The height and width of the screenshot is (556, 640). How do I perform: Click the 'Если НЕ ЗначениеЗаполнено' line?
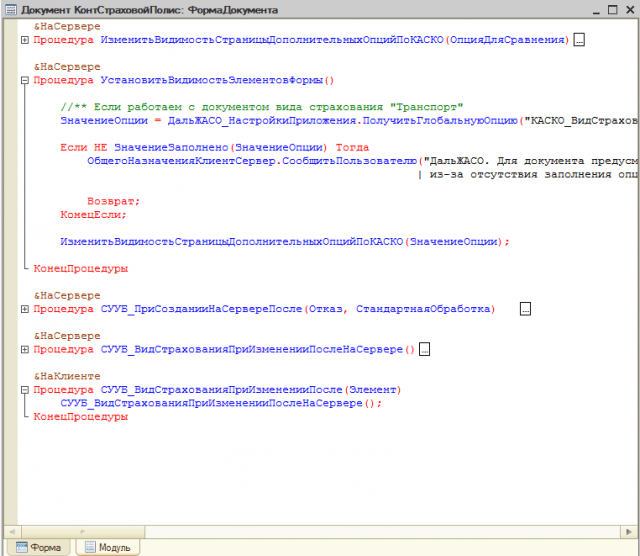coord(214,148)
